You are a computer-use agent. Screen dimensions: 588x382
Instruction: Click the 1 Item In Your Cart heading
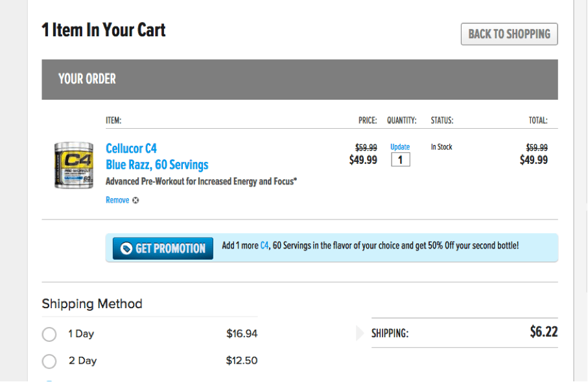tap(104, 30)
